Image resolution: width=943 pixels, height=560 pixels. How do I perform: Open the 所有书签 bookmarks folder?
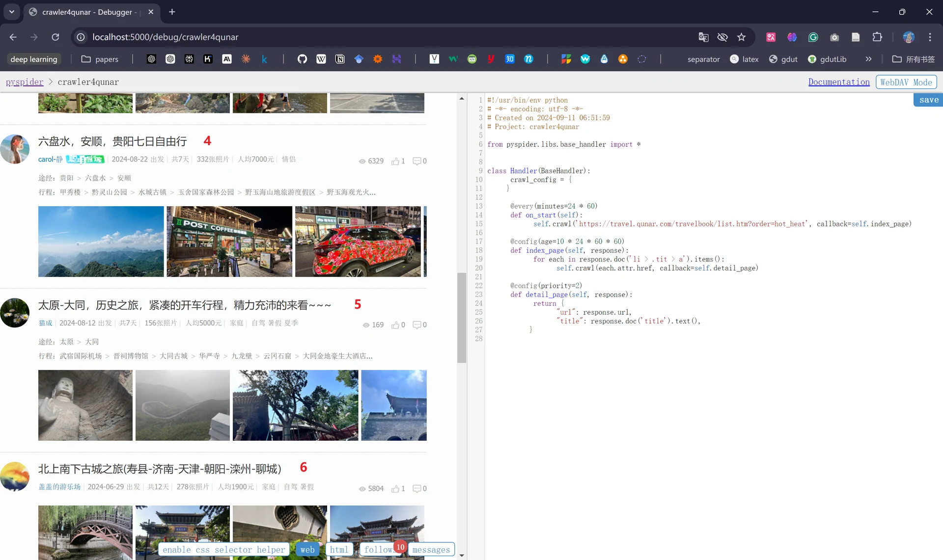[x=914, y=59]
